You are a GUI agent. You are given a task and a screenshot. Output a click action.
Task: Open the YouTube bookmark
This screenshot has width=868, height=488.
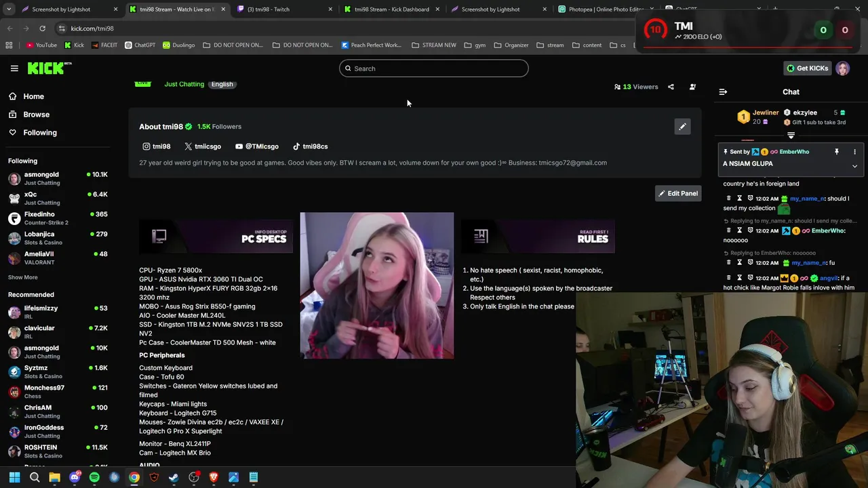point(41,45)
